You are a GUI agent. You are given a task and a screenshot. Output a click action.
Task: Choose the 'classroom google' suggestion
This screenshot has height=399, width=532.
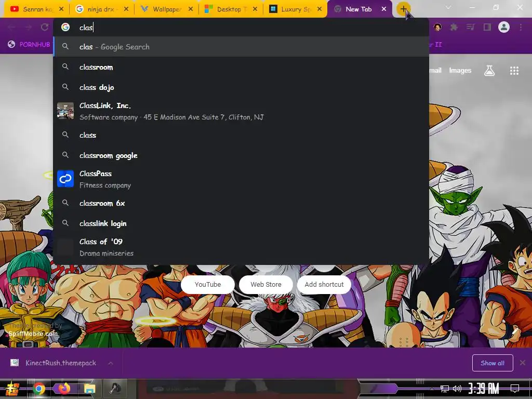click(241, 155)
